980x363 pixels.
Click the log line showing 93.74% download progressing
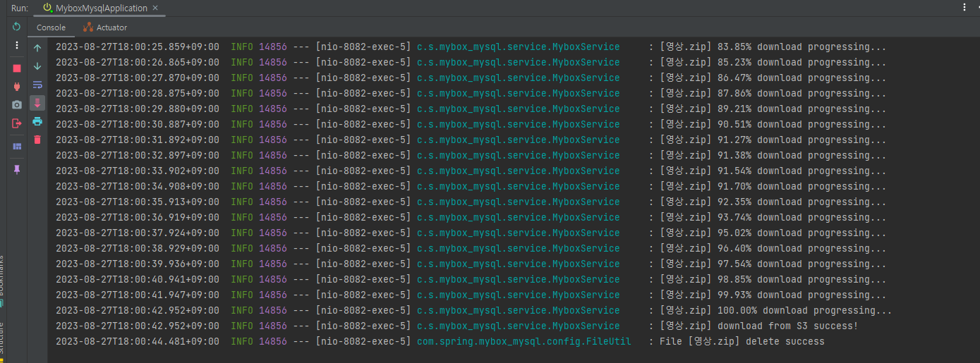[471, 217]
